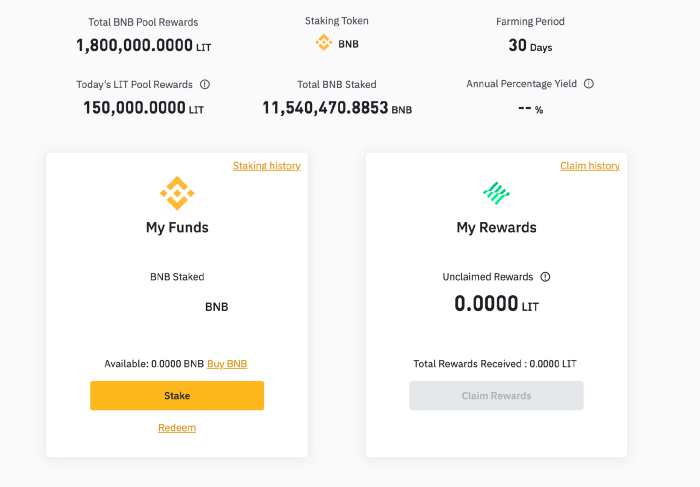This screenshot has height=487, width=700.
Task: Click the 150,000.0000 LIT daily rewards value
Action: [143, 108]
